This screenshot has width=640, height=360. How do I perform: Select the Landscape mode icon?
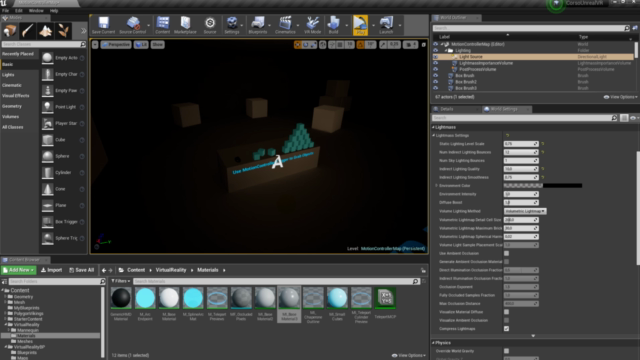point(45,31)
